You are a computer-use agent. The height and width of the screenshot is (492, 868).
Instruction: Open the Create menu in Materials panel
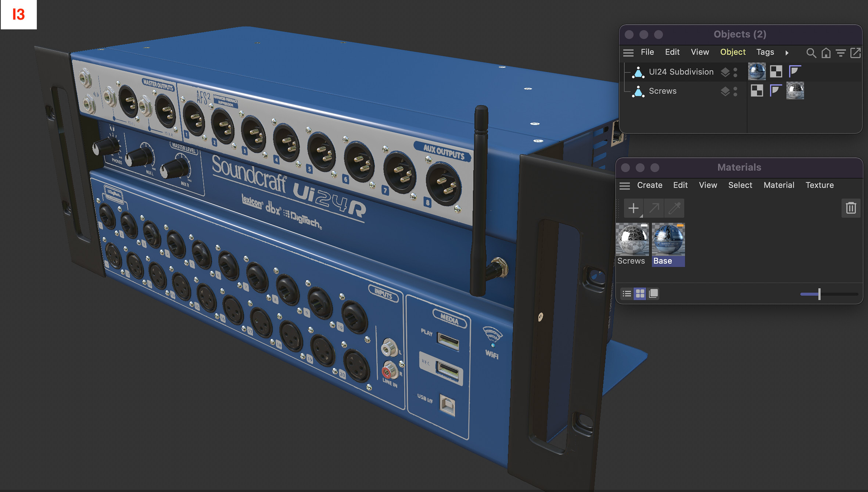click(650, 185)
